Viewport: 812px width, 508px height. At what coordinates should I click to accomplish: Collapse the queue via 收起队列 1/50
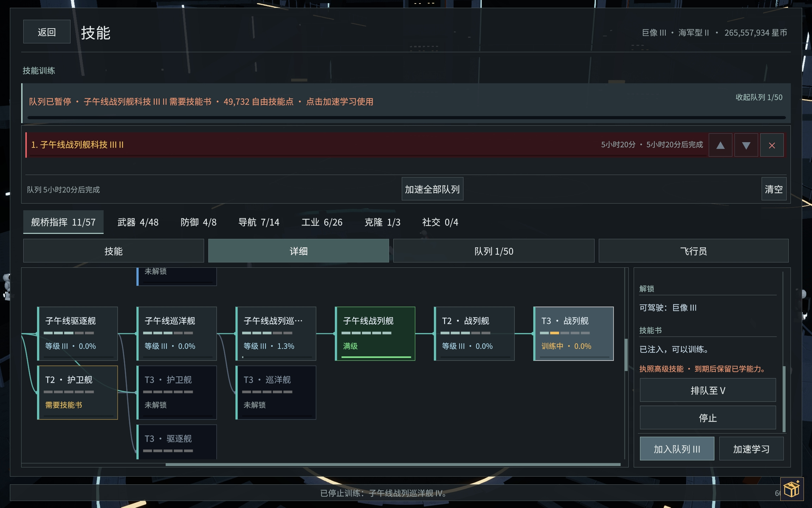coord(759,97)
